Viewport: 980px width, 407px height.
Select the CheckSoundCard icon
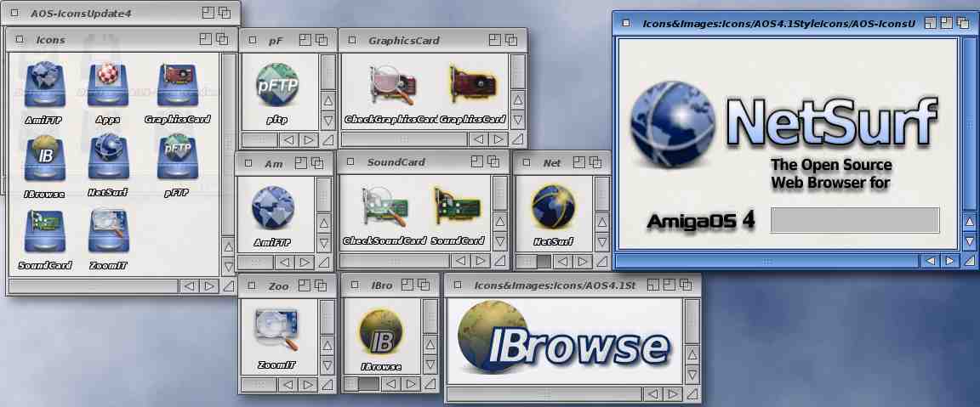pos(385,216)
